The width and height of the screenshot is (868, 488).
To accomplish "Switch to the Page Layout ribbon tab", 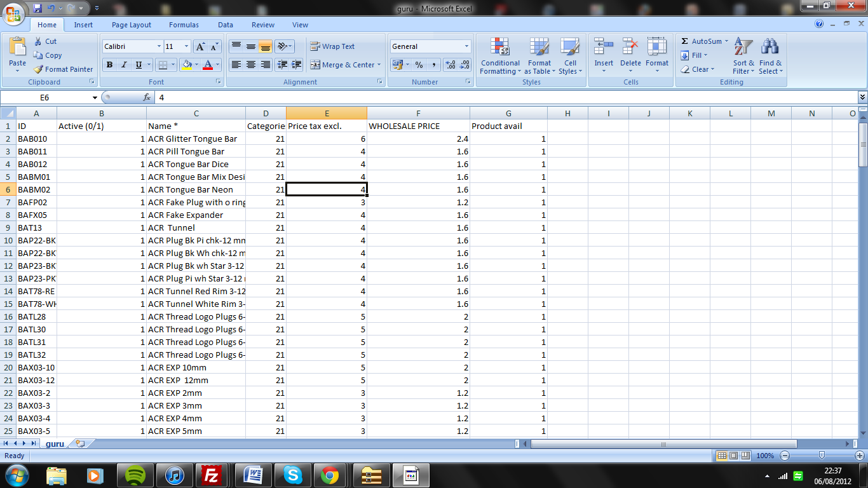I will tap(132, 25).
